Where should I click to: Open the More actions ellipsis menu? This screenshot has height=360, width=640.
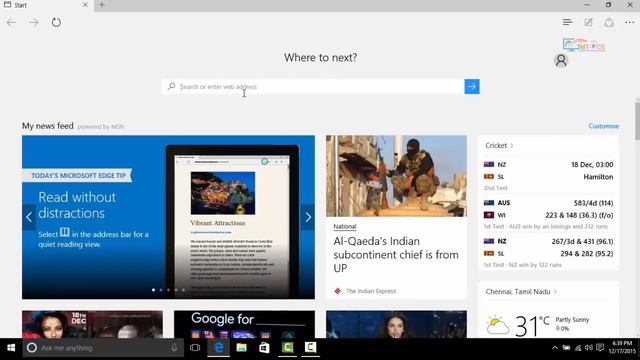(630, 22)
